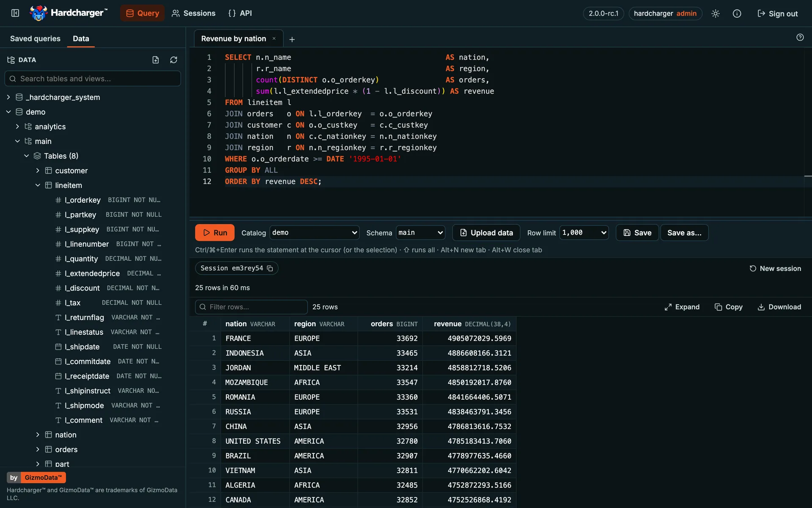Expand the results table view
This screenshot has height=508, width=812.
coord(682,307)
